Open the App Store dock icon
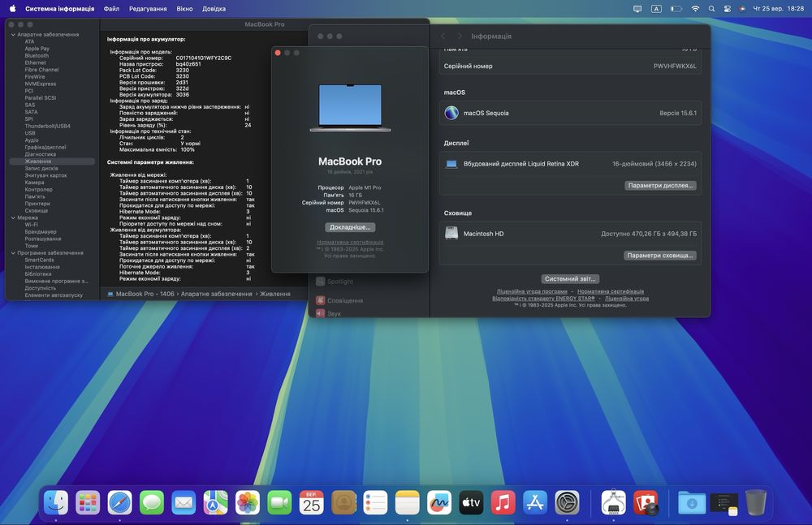 click(x=535, y=503)
